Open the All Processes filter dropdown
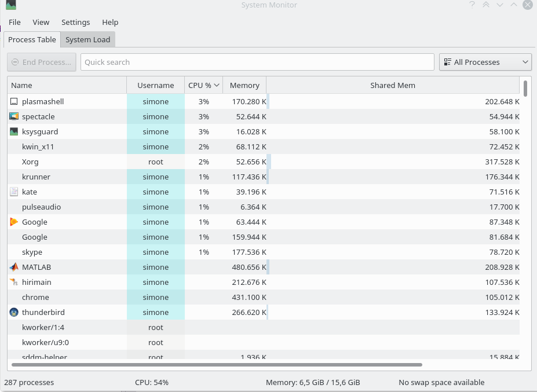537x392 pixels. (485, 62)
